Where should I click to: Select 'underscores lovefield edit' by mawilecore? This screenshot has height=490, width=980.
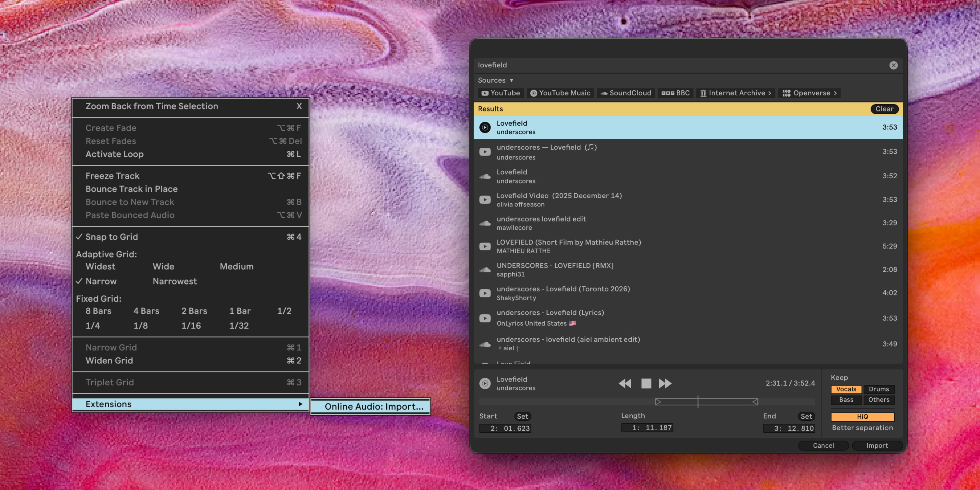tap(688, 223)
